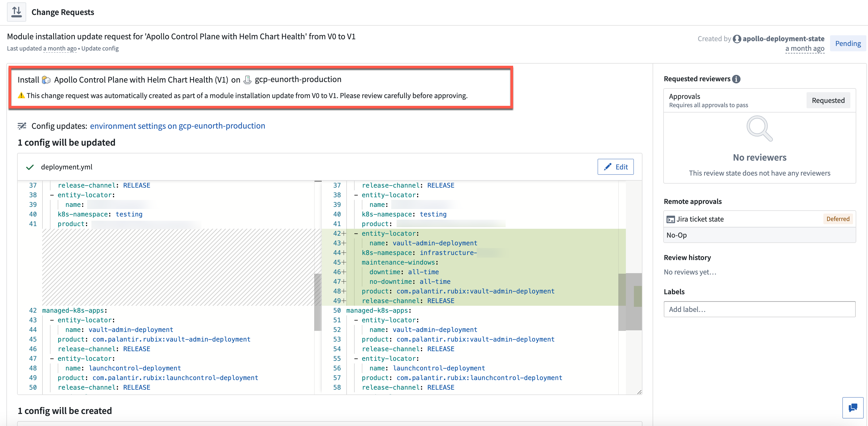Click added line 43 vault-admin-deployment name
The height and width of the screenshot is (426, 868).
point(423,243)
